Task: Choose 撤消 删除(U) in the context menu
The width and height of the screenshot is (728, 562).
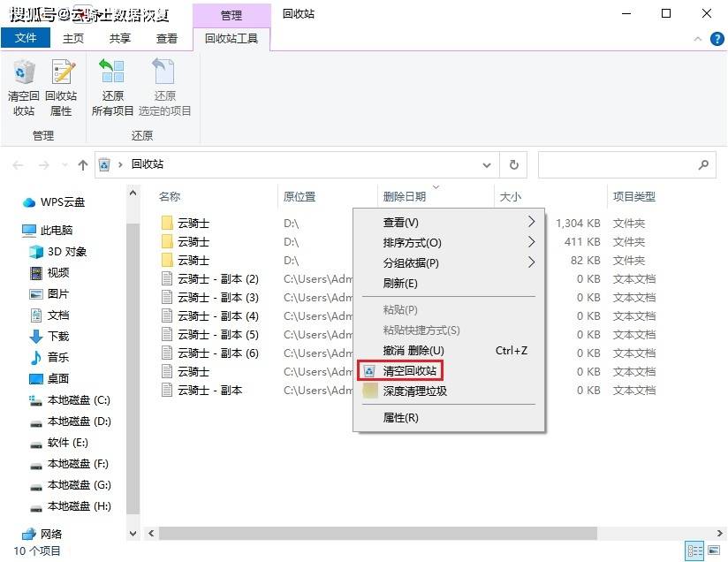Action: (449, 351)
